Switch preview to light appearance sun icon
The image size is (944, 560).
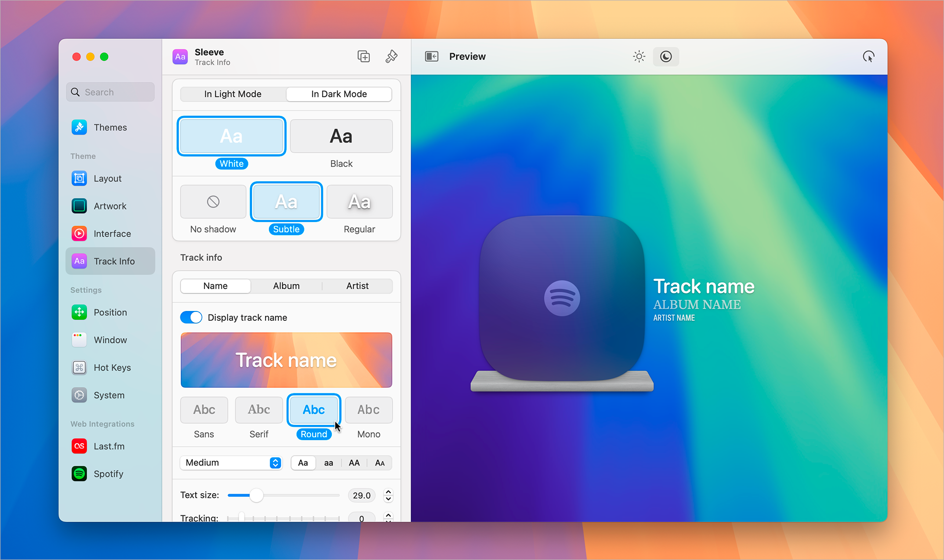click(x=639, y=56)
